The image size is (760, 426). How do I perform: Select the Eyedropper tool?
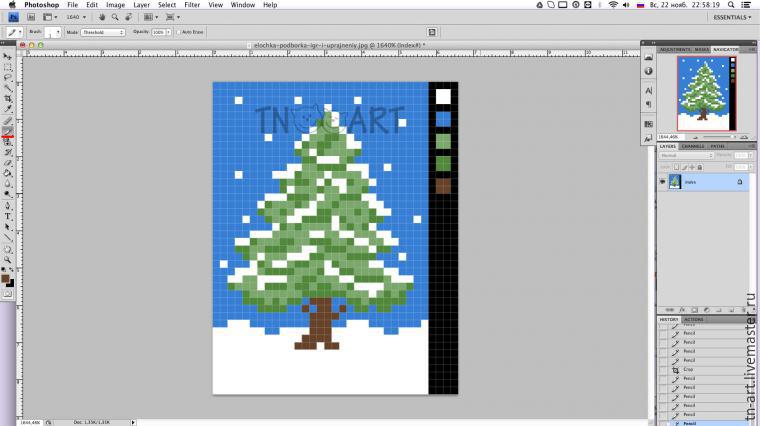pos(7,109)
